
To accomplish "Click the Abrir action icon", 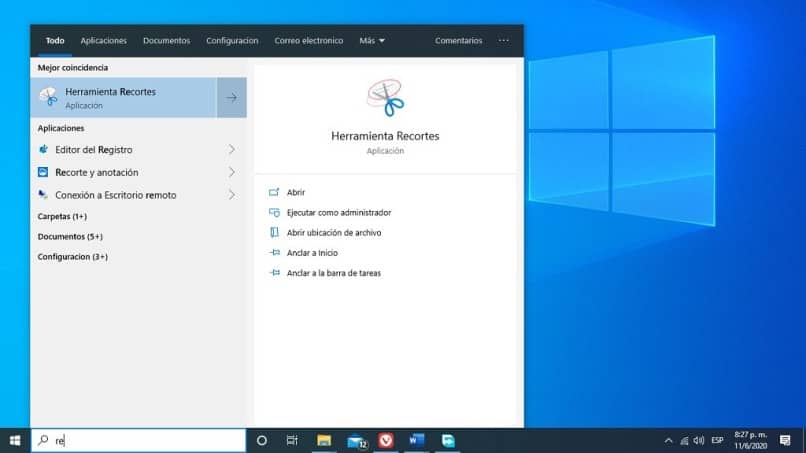I will [274, 192].
